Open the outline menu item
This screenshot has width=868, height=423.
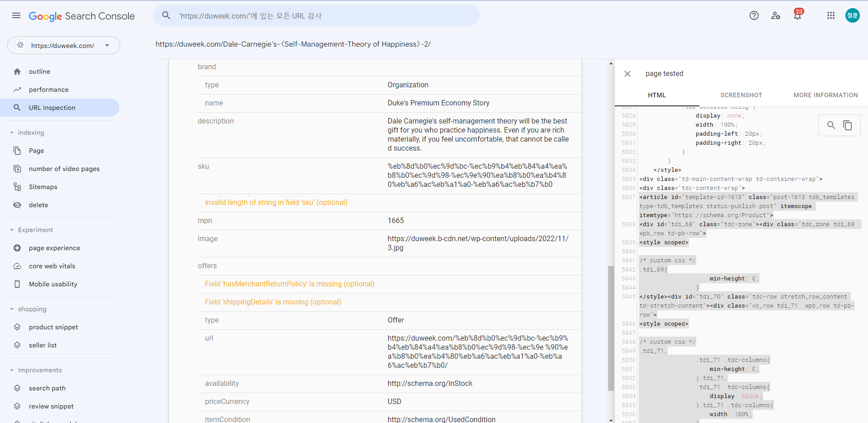pos(60,71)
